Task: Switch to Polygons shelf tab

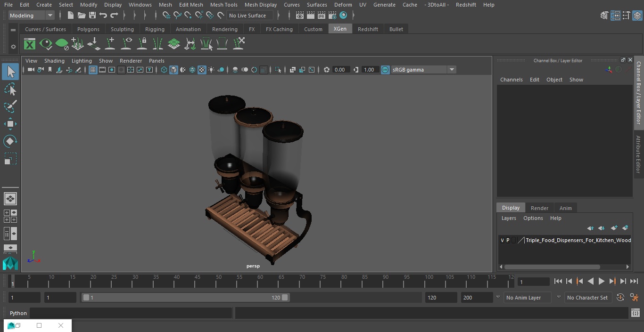Action: 88,29
